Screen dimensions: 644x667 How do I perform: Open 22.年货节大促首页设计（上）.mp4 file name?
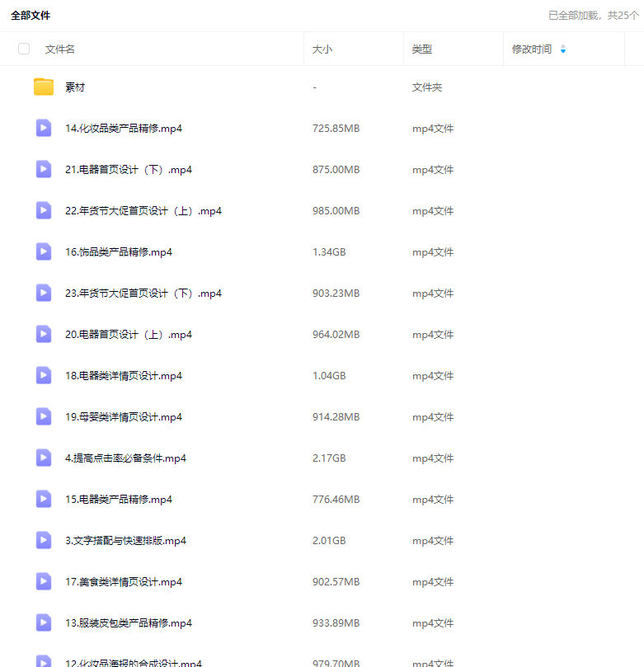(143, 211)
